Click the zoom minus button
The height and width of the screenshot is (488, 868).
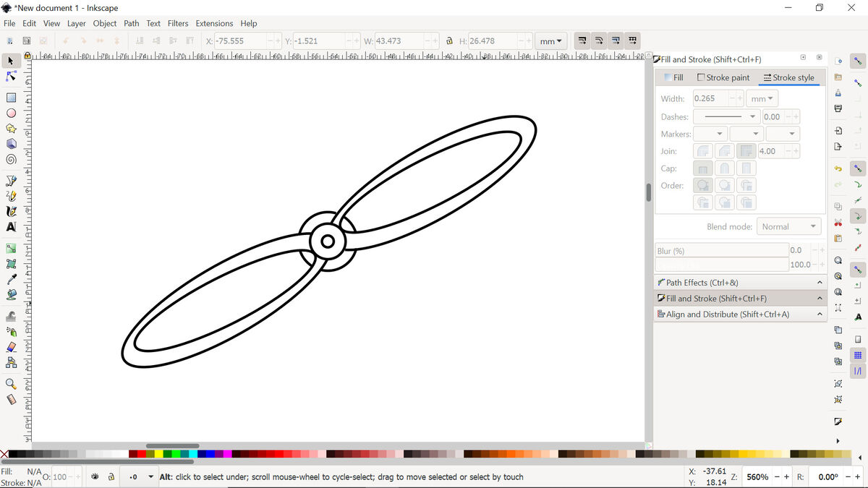777,477
